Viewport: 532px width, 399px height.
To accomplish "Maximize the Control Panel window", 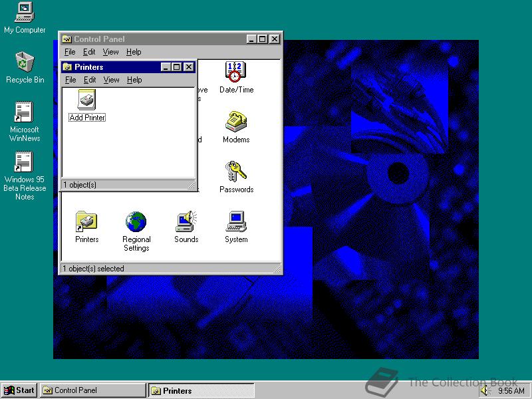I will point(262,39).
